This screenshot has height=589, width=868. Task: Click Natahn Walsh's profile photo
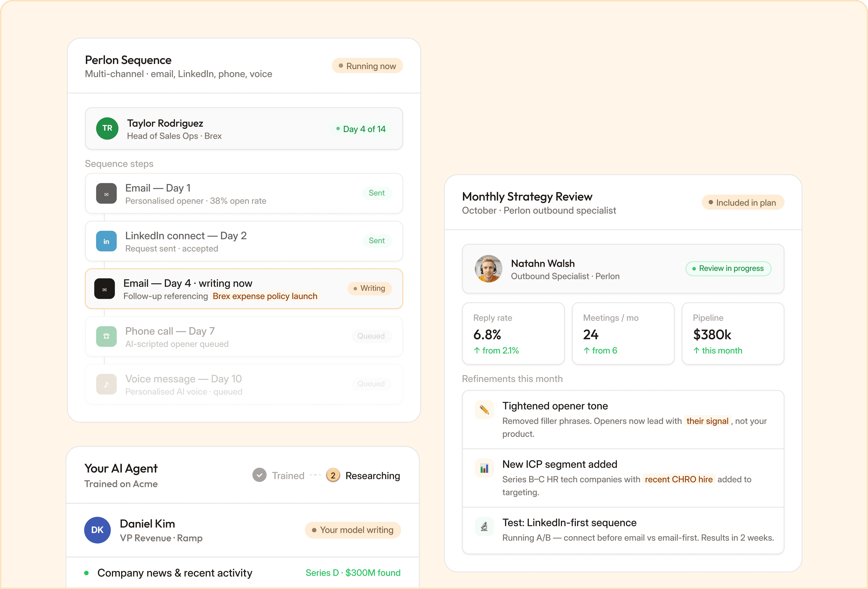click(488, 269)
